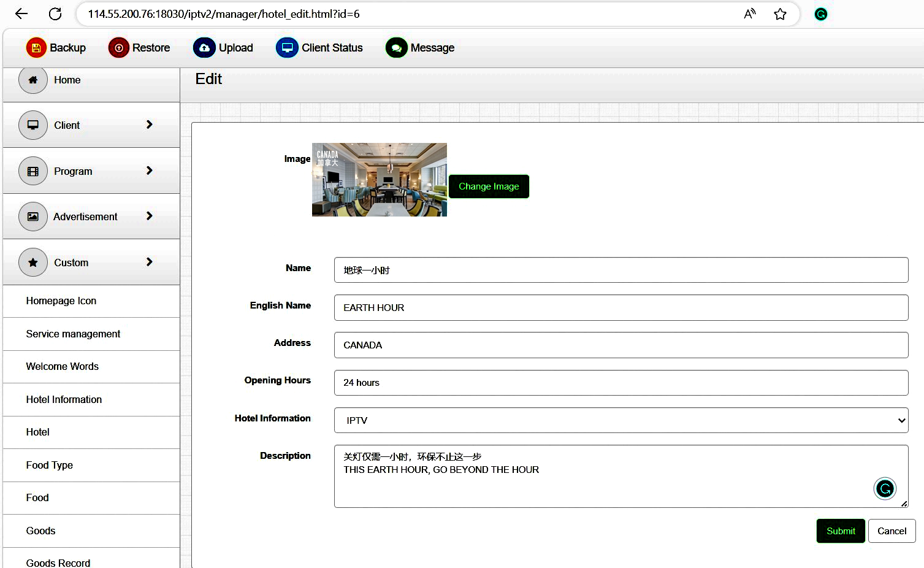Click into the Name input field
This screenshot has width=924, height=568.
pyautogui.click(x=621, y=270)
